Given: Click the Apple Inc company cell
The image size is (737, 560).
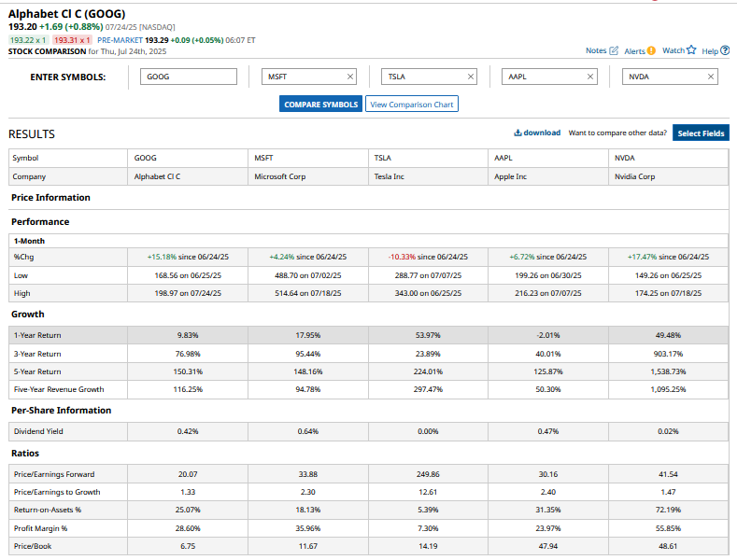Looking at the screenshot, I should pos(548,176).
